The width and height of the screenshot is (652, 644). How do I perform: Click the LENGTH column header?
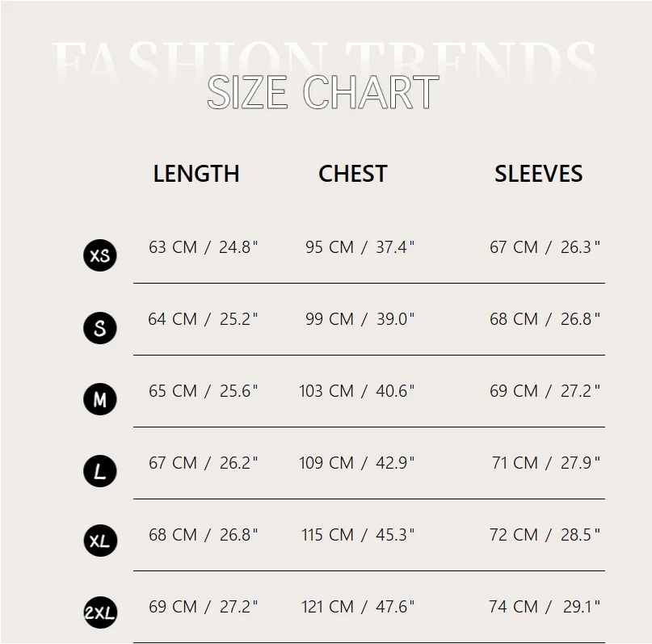coord(196,174)
